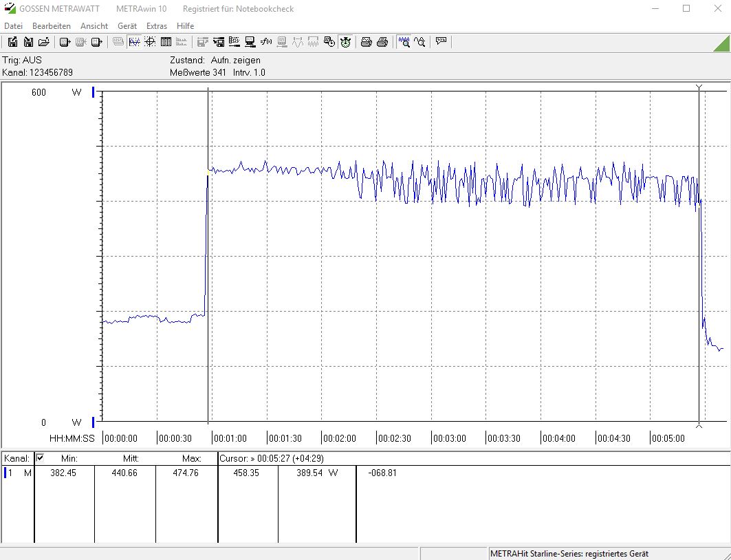Open the Bearbeiten menu
The image size is (731, 560).
(52, 26)
